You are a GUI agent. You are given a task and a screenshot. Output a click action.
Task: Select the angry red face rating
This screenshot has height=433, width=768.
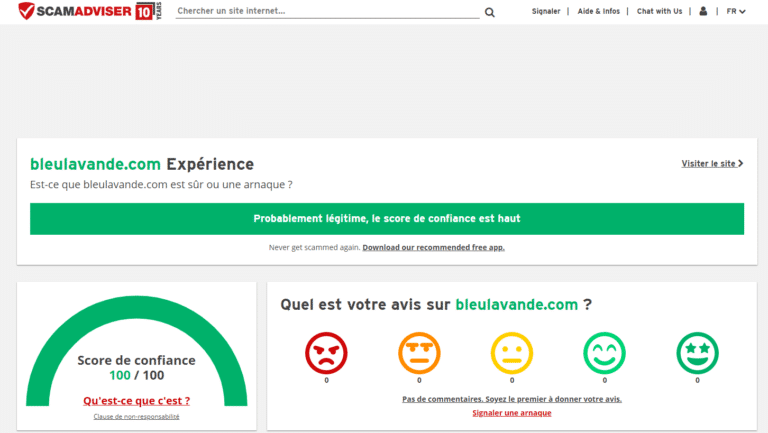click(x=326, y=352)
